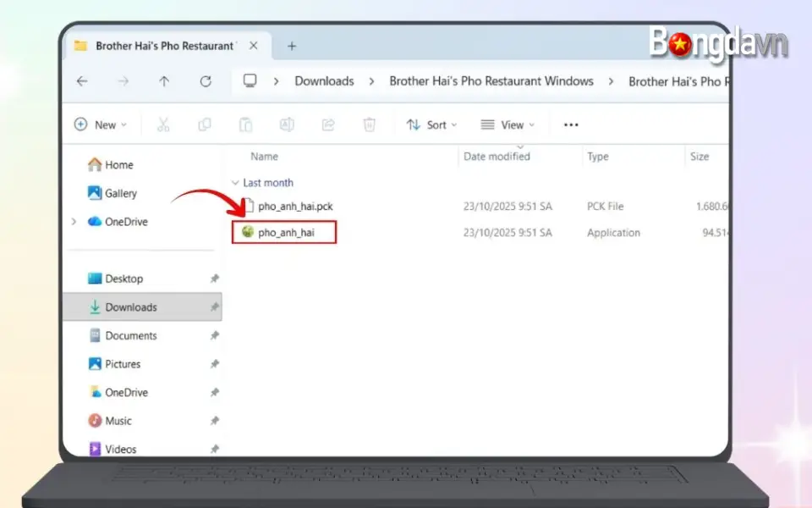Screen dimensions: 812x508
Task: Open Pictures quick access folder
Action: (114, 364)
